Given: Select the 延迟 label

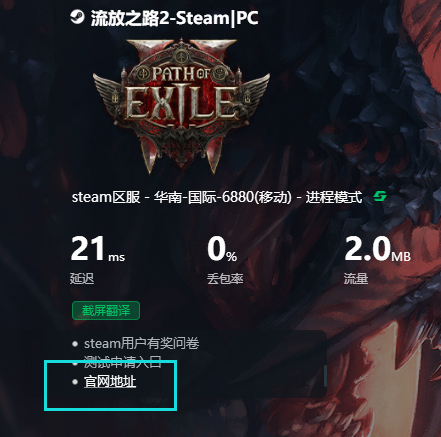Looking at the screenshot, I should point(82,278).
